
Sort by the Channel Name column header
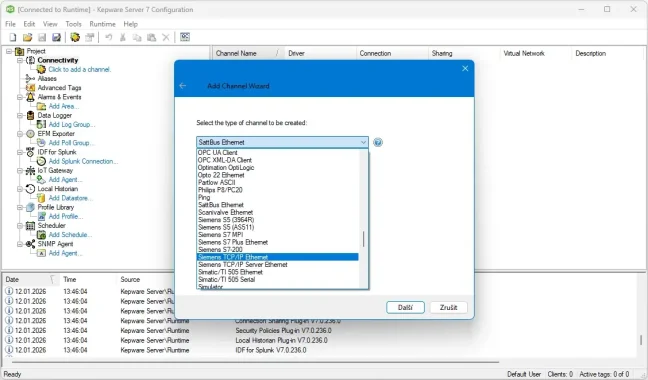pyautogui.click(x=248, y=53)
